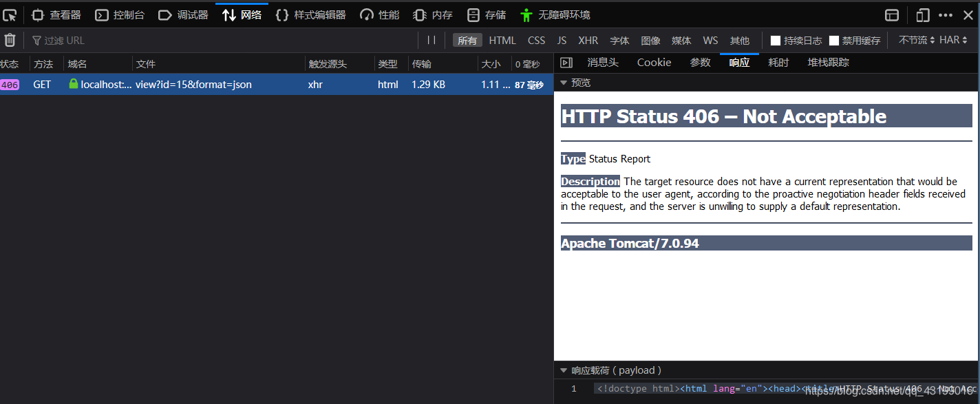Enable 持续日志 persist logs checkbox

click(776, 41)
